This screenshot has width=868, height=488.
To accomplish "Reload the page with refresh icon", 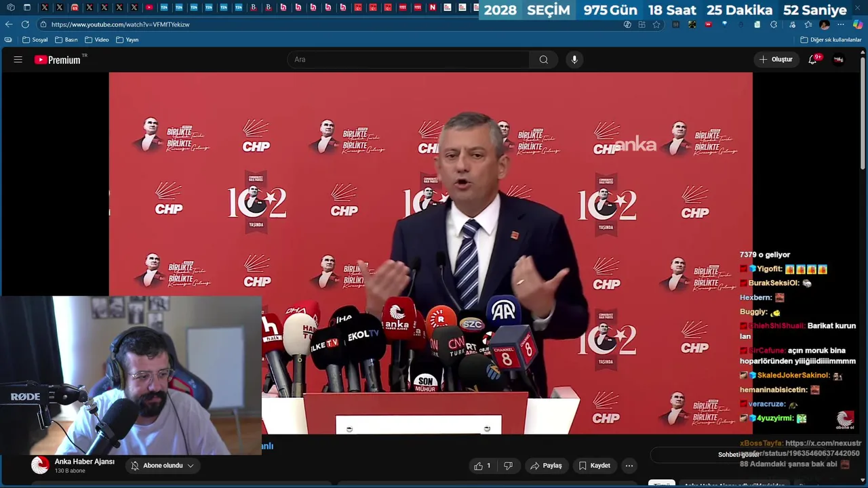I will pos(25,24).
